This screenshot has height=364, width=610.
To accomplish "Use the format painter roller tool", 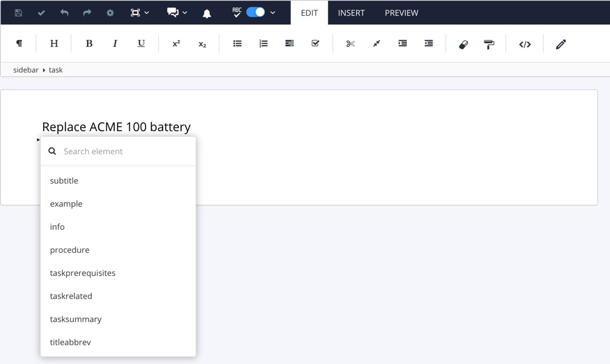I will [489, 44].
